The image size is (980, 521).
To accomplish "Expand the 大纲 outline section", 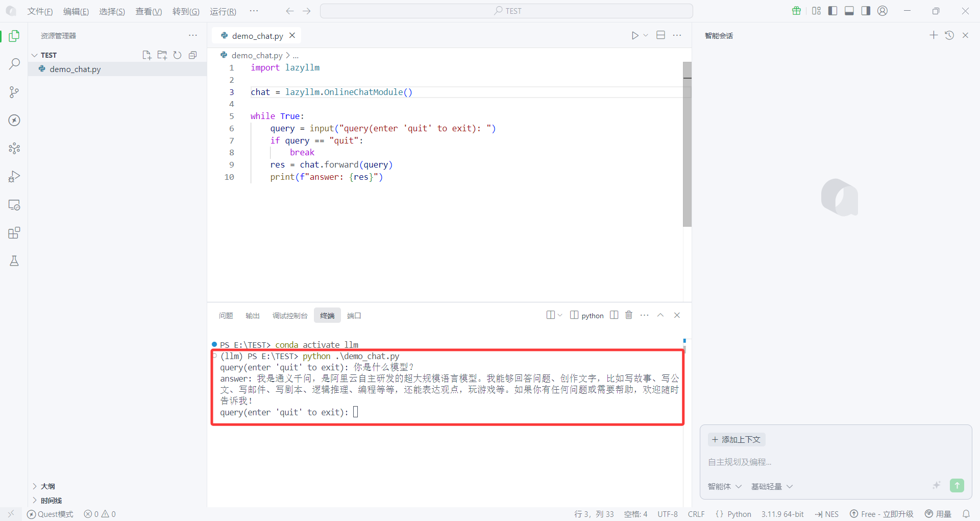I will [47, 486].
